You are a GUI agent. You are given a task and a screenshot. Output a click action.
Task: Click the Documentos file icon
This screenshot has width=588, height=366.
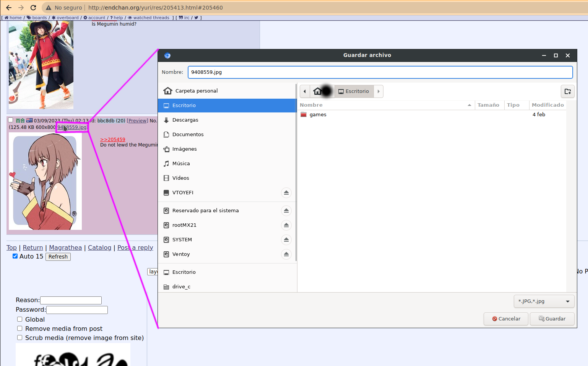point(166,135)
